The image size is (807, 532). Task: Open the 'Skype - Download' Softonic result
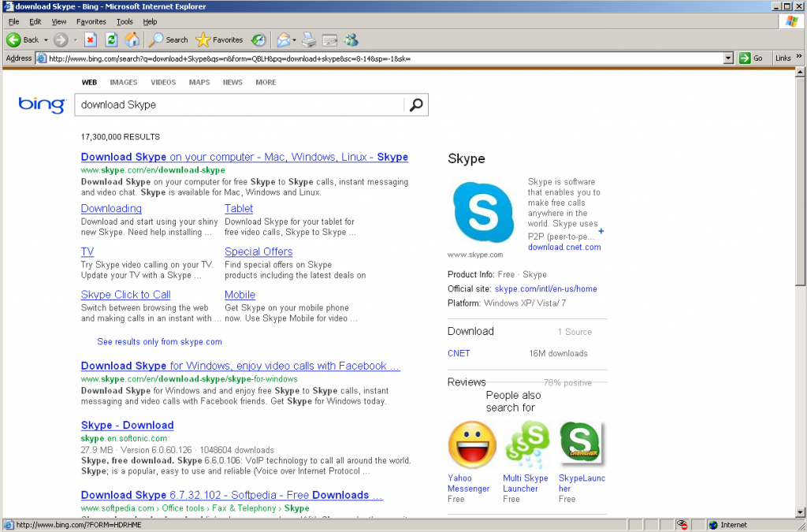click(127, 425)
